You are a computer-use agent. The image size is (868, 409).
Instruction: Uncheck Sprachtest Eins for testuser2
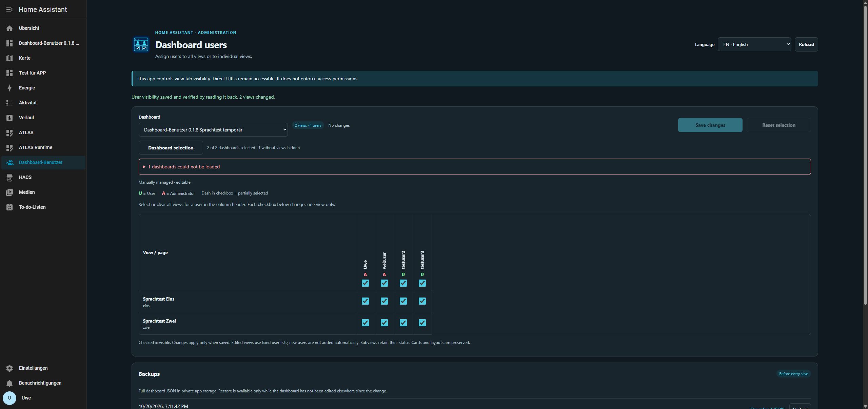click(x=403, y=301)
